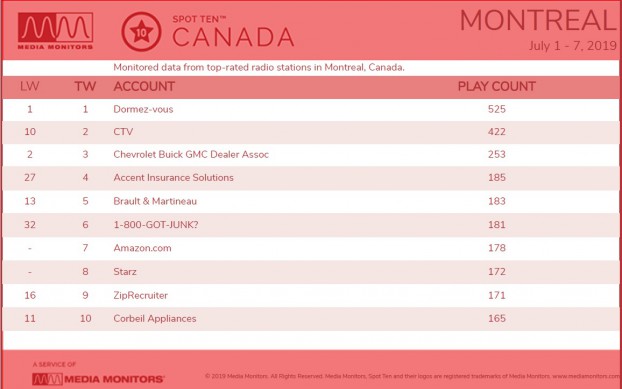Screen dimensions: 622x389
Task: Click the footer Media Monitors logo
Action: pyautogui.click(x=98, y=379)
